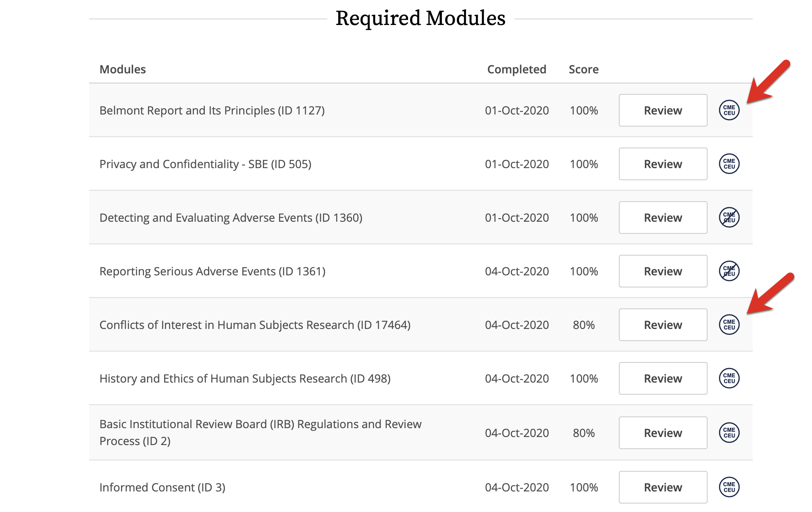Click CME/CEU icon for Conflicts of Interest module

click(x=729, y=325)
